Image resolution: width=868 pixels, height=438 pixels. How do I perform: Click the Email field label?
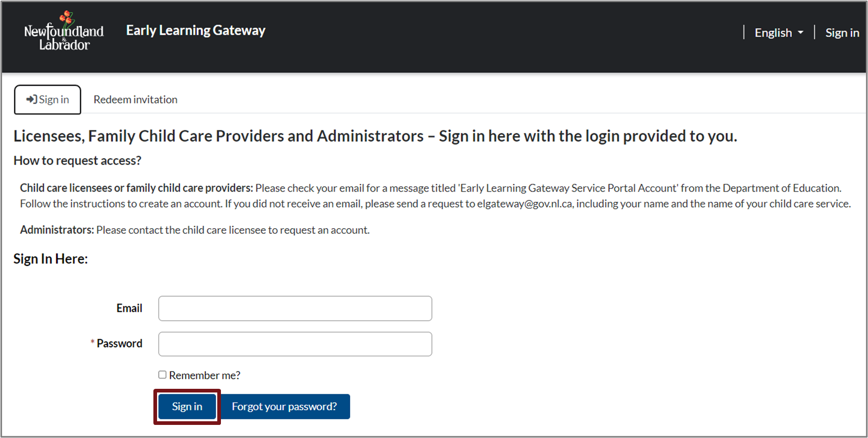coord(129,308)
